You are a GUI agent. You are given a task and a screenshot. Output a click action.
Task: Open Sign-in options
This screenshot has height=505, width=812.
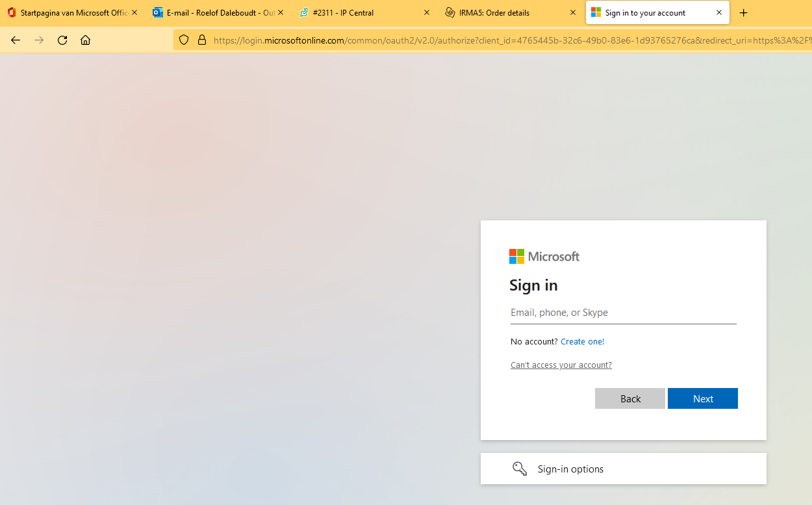624,469
